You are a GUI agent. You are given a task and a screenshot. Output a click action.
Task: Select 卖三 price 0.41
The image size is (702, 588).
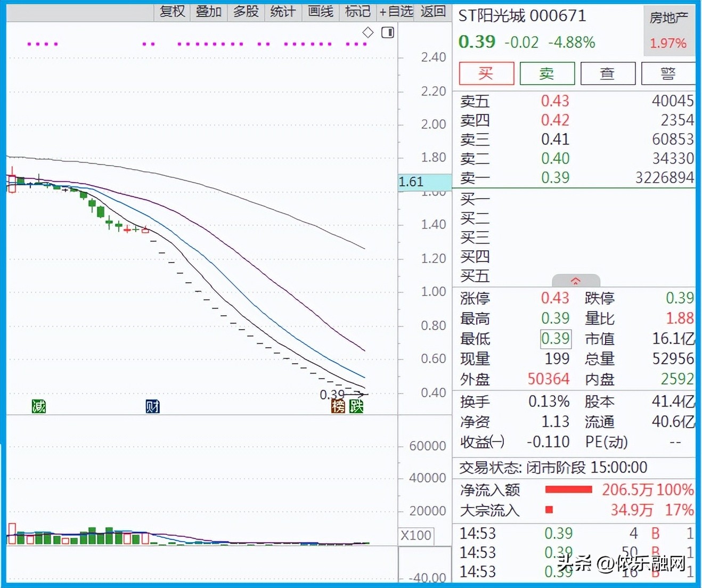555,139
